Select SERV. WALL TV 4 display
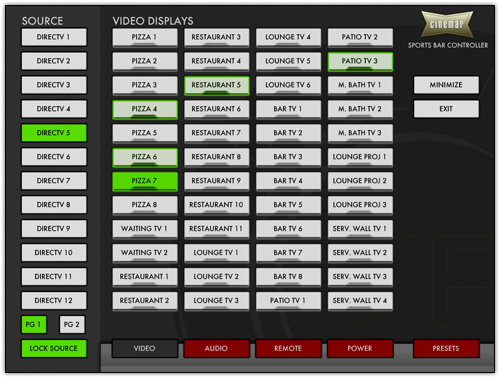This screenshot has width=500, height=378. pyautogui.click(x=360, y=301)
